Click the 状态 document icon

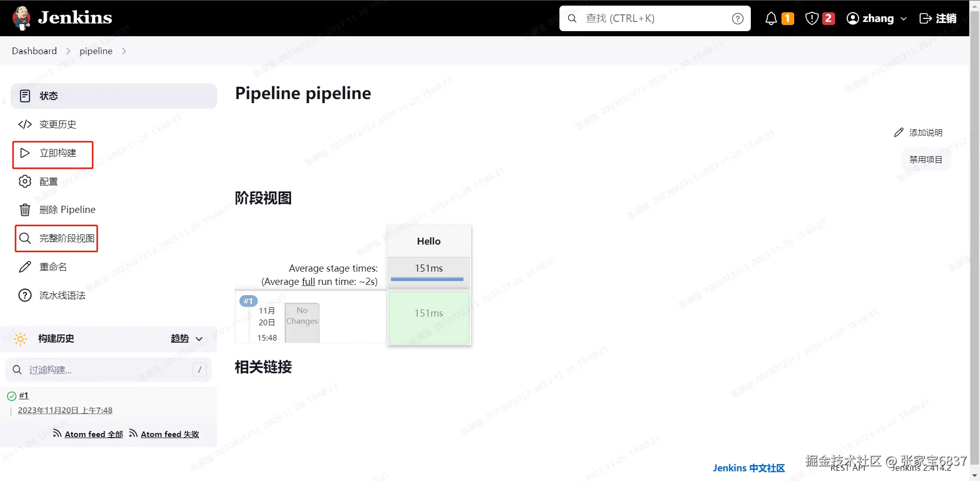[24, 96]
